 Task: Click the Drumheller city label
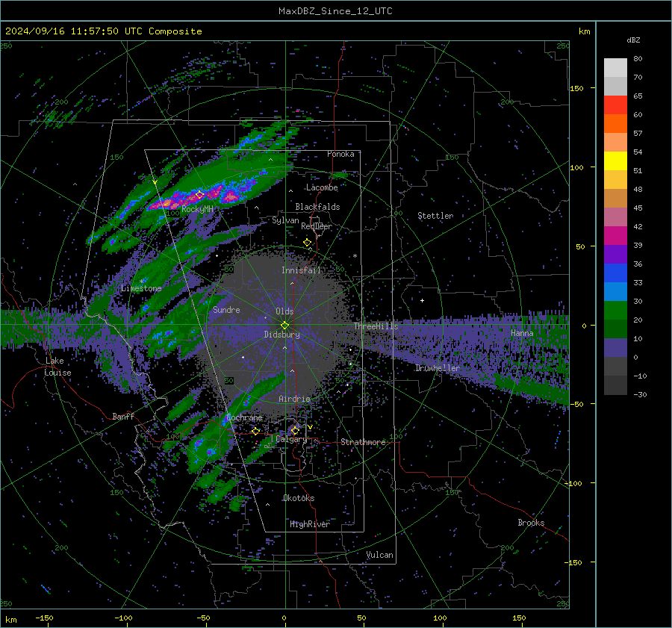tap(438, 368)
